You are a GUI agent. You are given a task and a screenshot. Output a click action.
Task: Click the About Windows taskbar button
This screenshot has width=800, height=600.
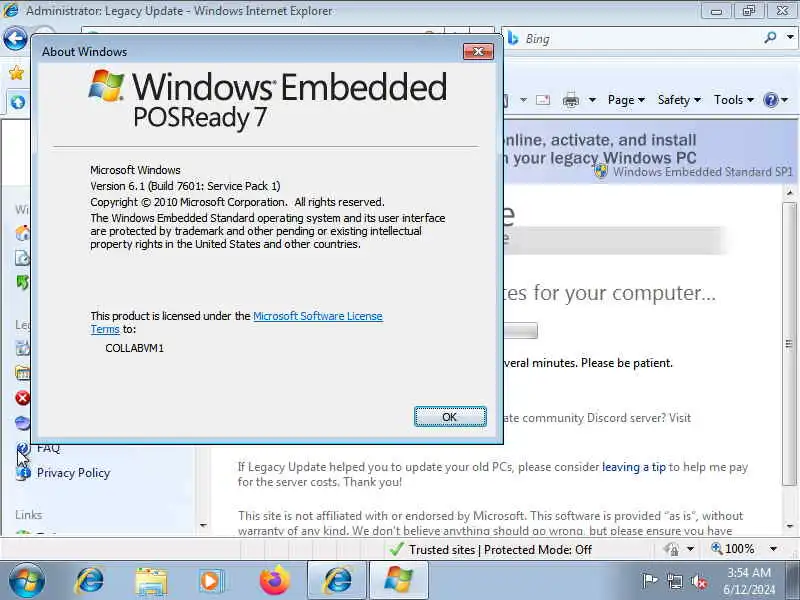tap(398, 581)
